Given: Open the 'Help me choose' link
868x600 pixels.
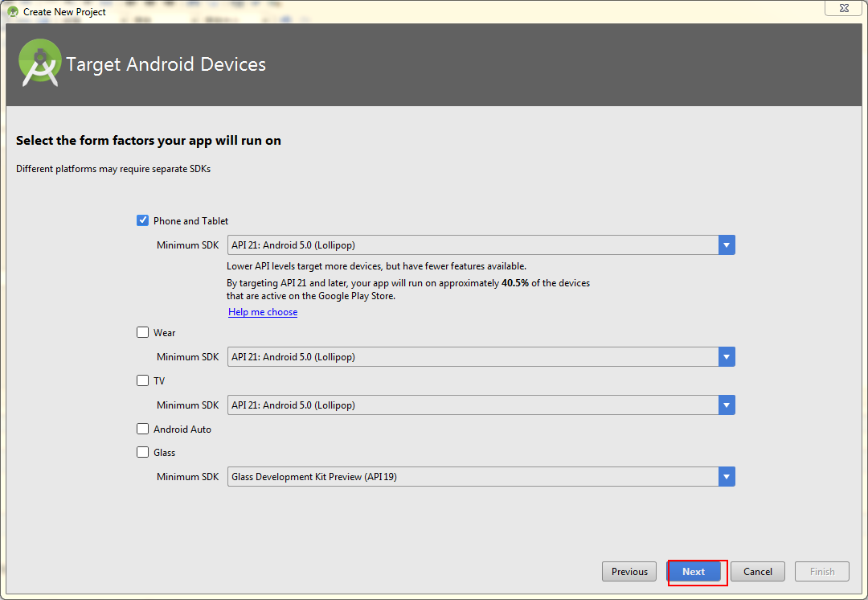Looking at the screenshot, I should coord(263,312).
